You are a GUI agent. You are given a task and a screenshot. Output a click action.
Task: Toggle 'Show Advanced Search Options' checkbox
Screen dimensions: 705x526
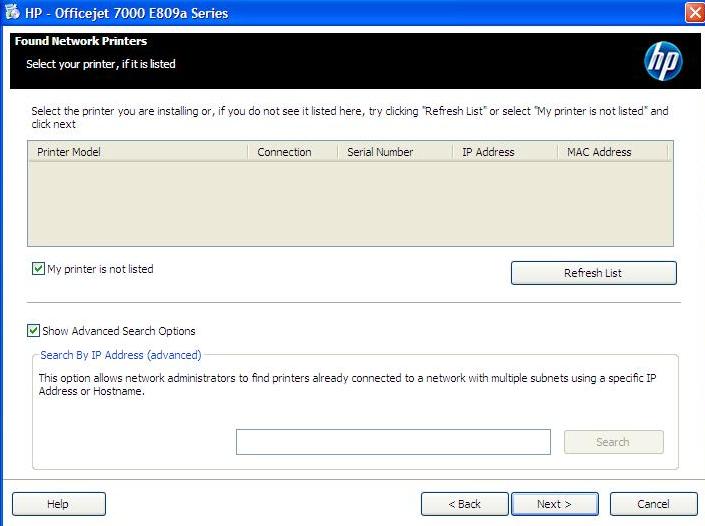pos(33,331)
